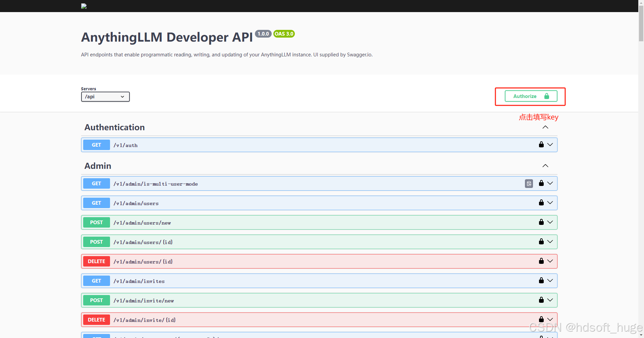
Task: Collapse the Admin section
Action: 545,166
